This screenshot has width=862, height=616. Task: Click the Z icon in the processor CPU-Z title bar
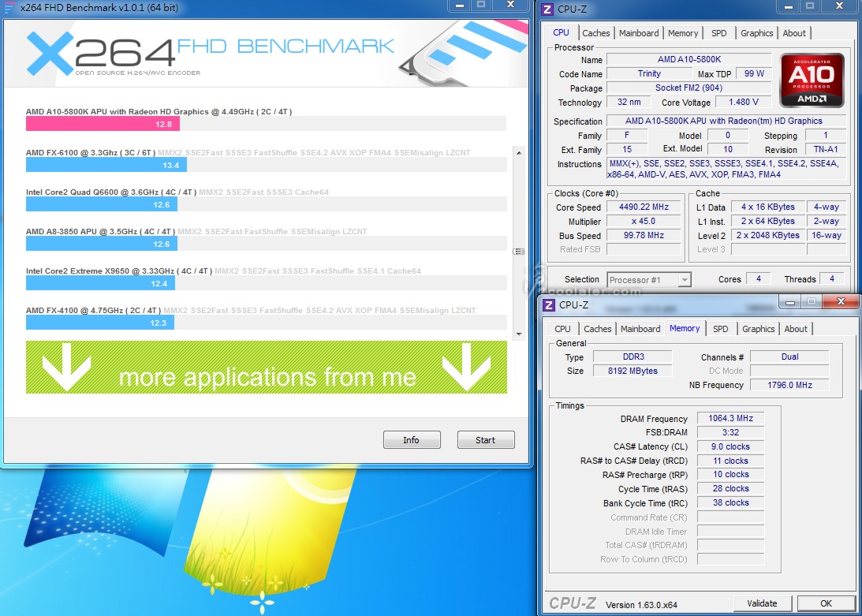click(x=547, y=9)
